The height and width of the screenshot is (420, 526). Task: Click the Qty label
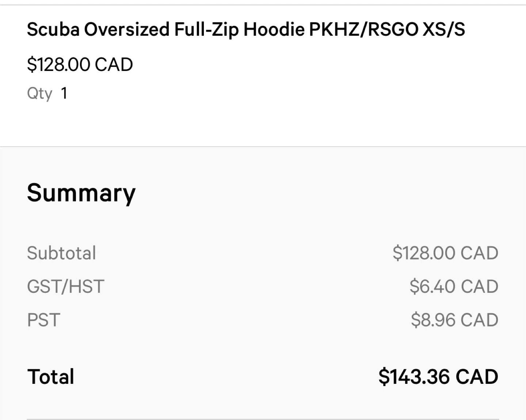tap(39, 94)
